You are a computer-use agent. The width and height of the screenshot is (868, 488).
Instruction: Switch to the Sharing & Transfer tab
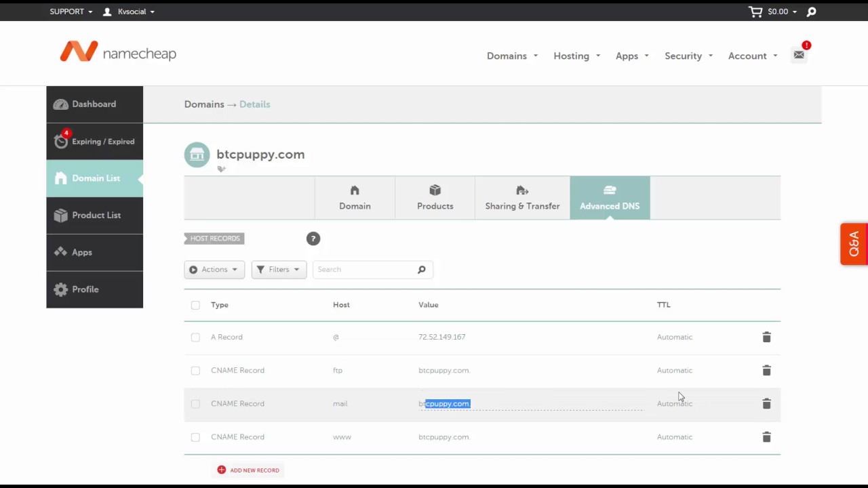(522, 197)
